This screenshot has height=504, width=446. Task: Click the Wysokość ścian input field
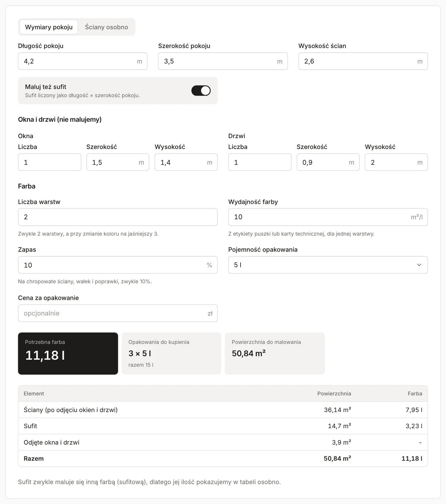pos(363,61)
